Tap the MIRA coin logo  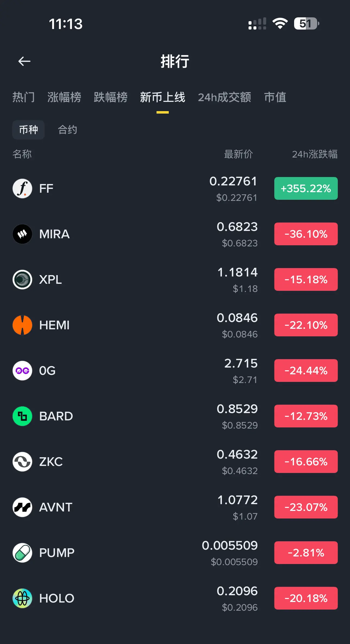[22, 234]
